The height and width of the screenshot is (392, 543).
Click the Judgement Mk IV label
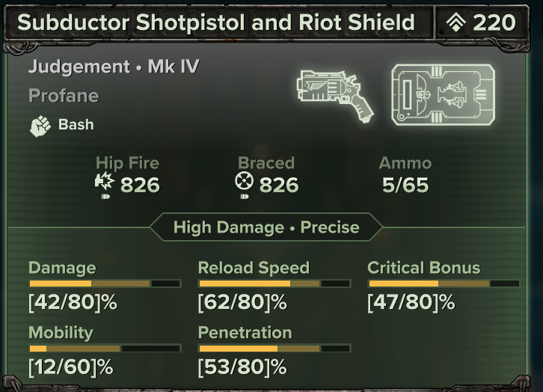coord(114,66)
